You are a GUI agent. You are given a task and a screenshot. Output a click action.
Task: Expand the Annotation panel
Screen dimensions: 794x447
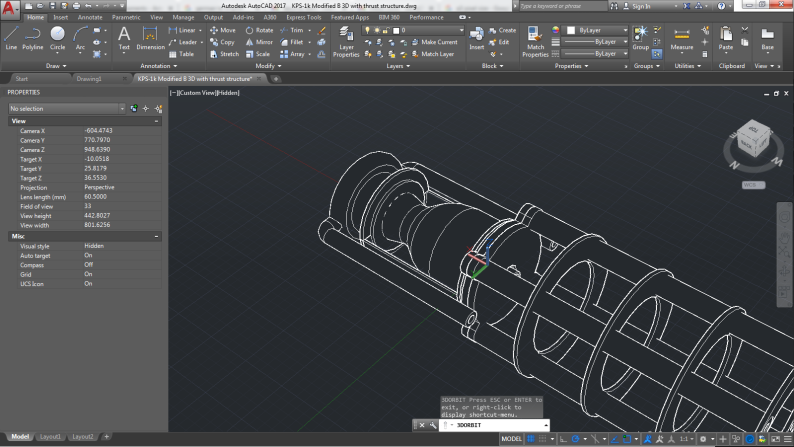[x=158, y=66]
